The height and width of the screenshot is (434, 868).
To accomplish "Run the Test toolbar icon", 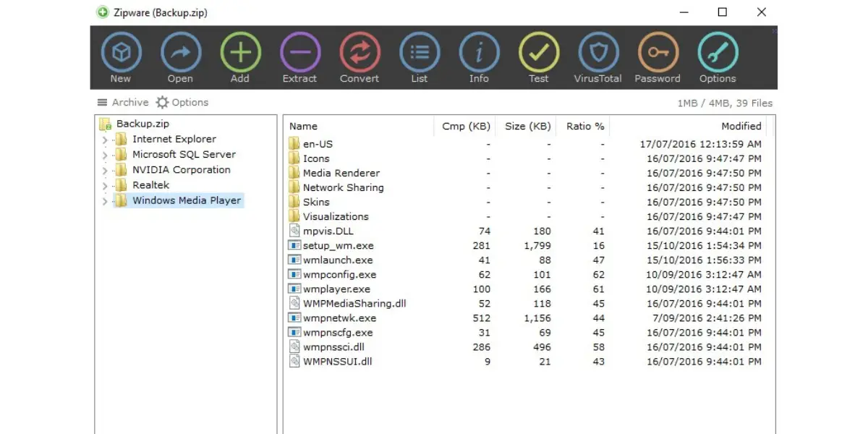I will 539,53.
